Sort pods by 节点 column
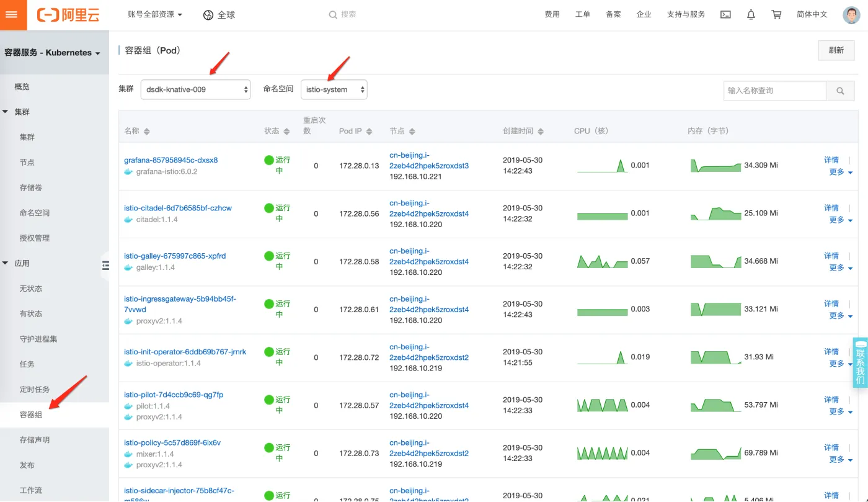This screenshot has width=868, height=502. click(x=412, y=132)
